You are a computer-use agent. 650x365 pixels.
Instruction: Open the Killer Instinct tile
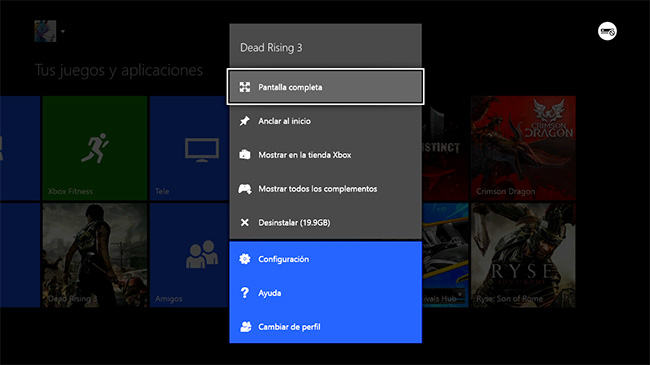445,148
